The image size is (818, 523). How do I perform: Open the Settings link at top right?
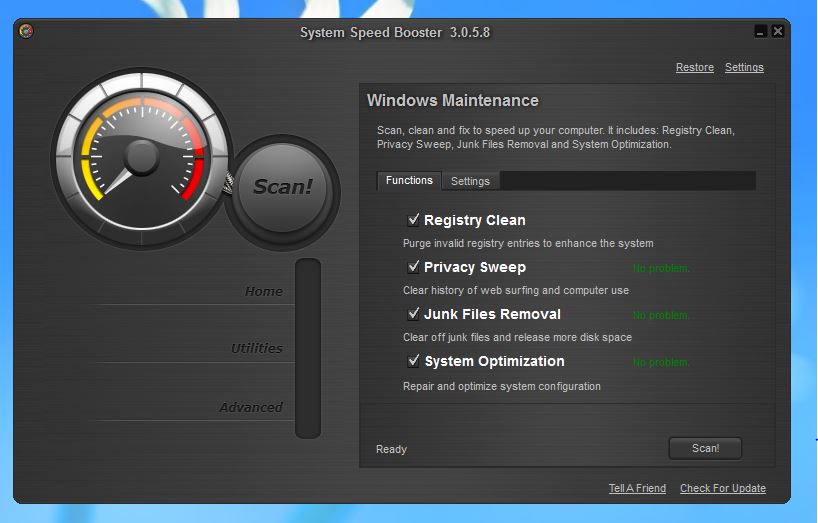click(744, 67)
